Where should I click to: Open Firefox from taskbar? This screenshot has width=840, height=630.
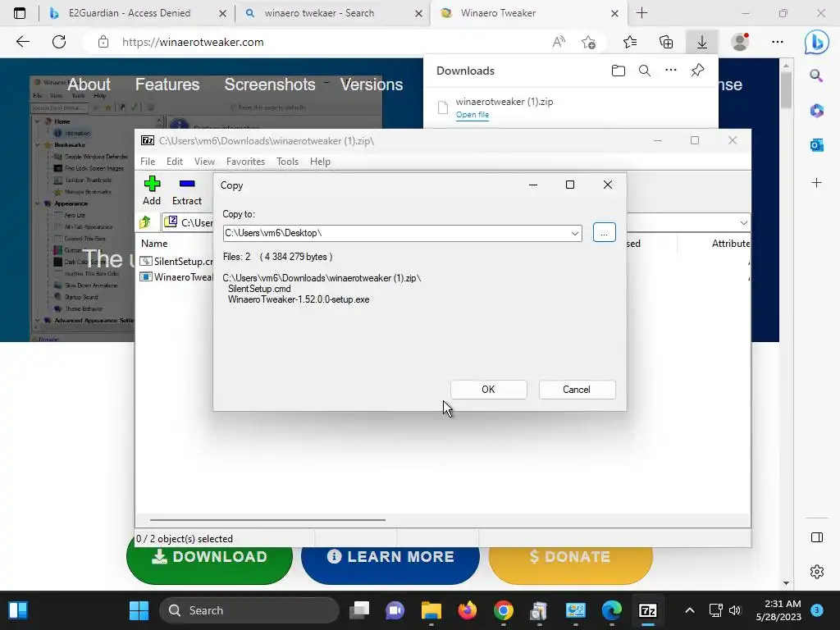pos(467,610)
